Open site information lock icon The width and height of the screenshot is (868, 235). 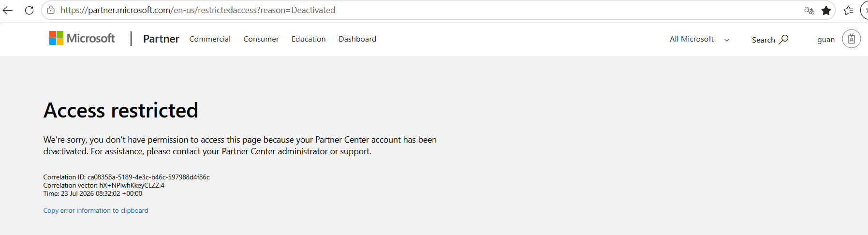pos(51,10)
